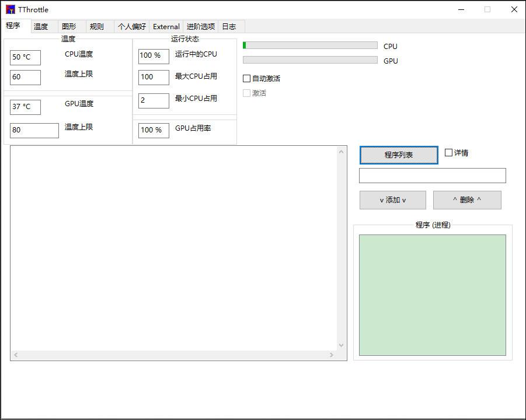This screenshot has height=420, width=526.
Task: Focus the 最小CPU占用 input field
Action: 154,100
